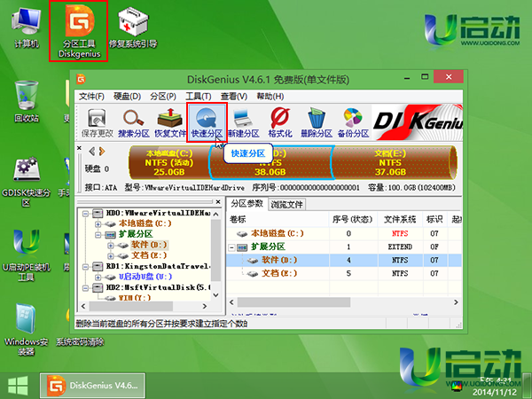Launch the 恢复文件 file recovery tool

pos(170,123)
